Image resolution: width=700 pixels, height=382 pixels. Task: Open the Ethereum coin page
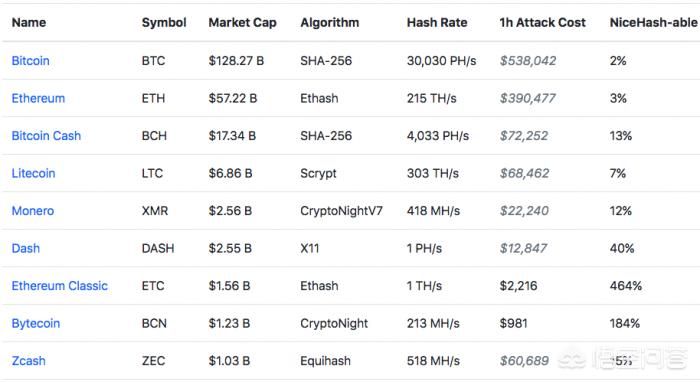point(38,98)
